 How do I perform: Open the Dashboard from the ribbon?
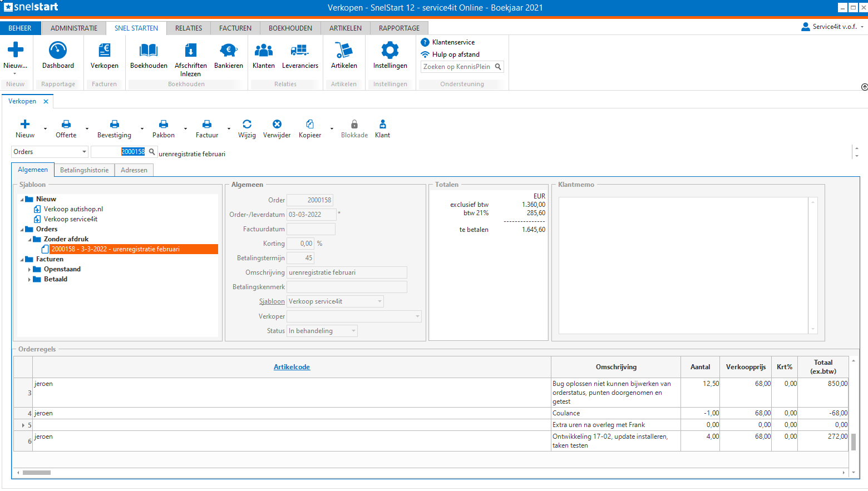[x=58, y=56]
